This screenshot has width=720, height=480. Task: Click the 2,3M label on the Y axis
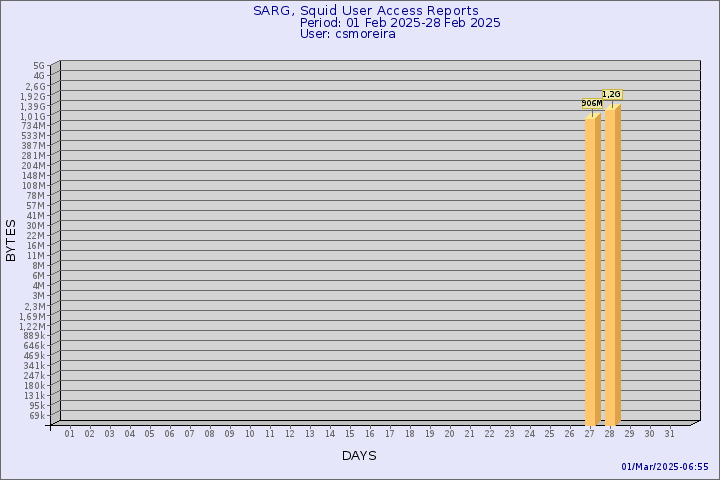(x=34, y=305)
